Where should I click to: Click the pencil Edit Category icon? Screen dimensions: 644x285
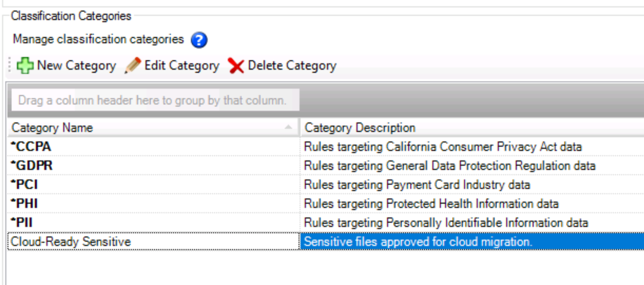click(x=133, y=65)
